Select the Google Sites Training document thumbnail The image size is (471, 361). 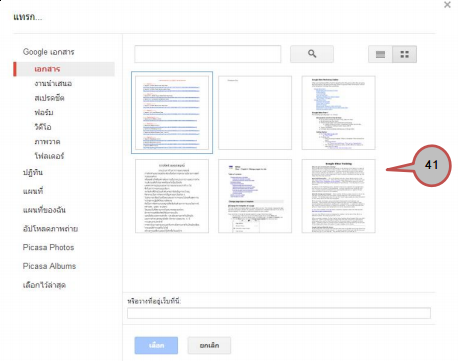click(x=338, y=196)
